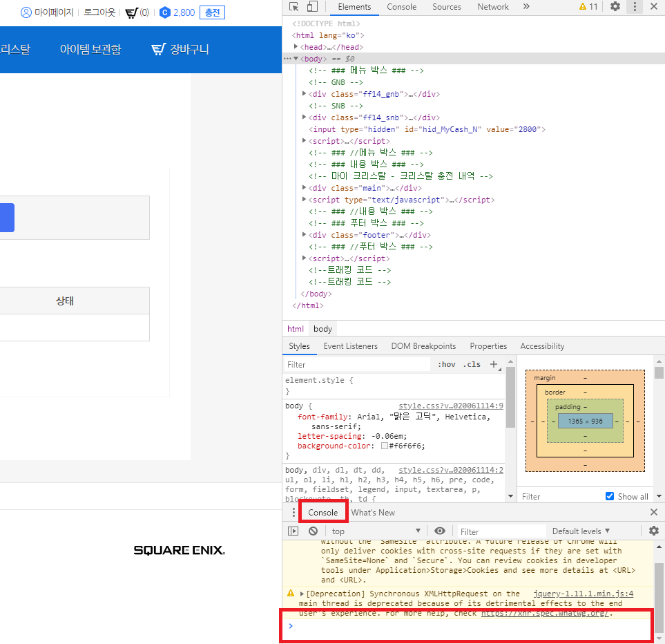The image size is (665, 644).
Task: Click the 2,800 crystal balance link
Action: coord(184,12)
